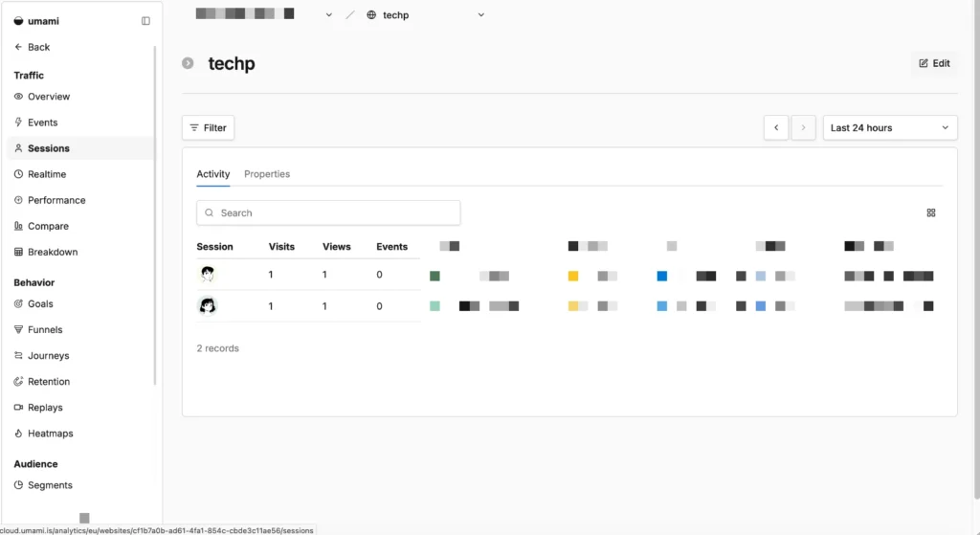Click the Traffic section heading
This screenshot has width=980, height=535.
click(29, 75)
